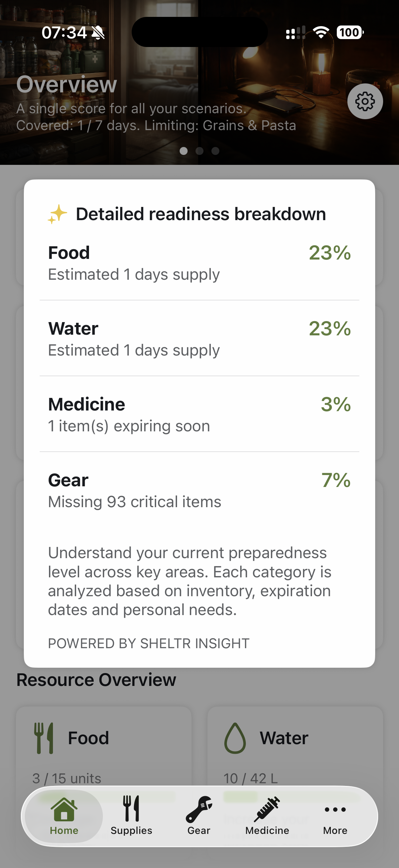Select the Water readiness row
The image size is (399, 868).
click(199, 339)
